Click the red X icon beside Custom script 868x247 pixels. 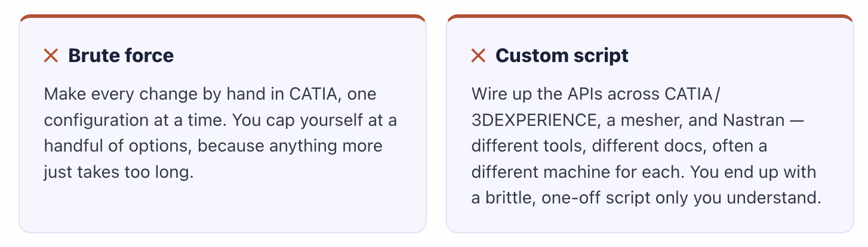479,56
